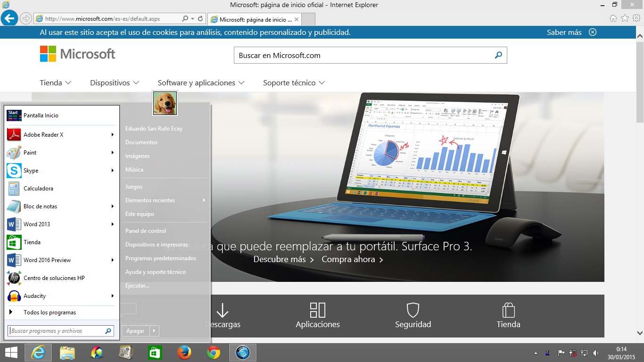Open the address bar dropdown arrow
Screen dimensions: 644x362
tap(193, 19)
